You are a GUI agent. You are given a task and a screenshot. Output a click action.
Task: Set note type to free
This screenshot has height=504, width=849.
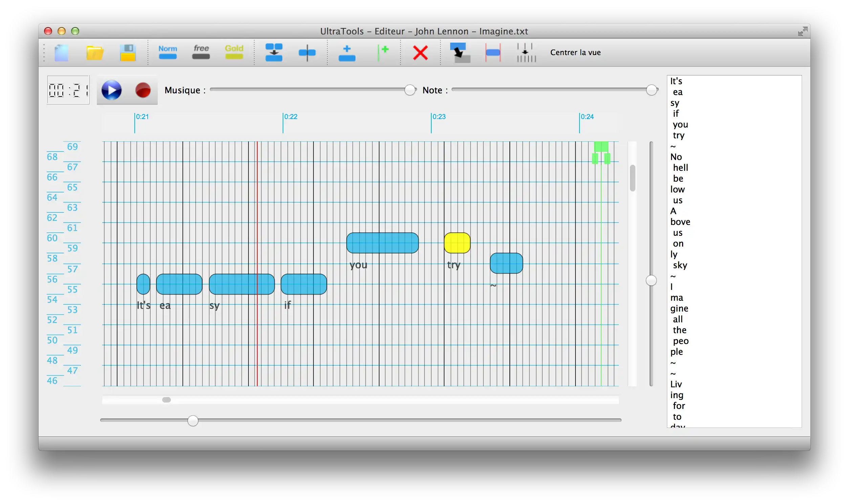pos(201,52)
